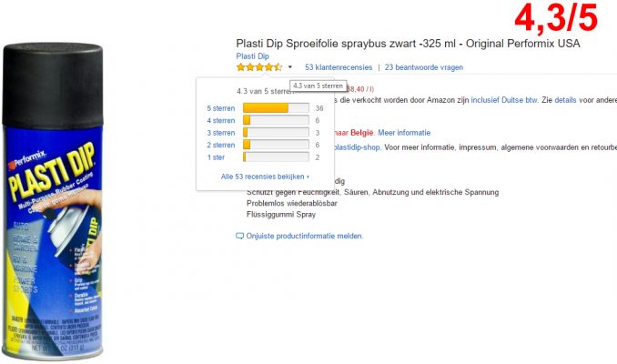Open Alle 53 recensies bekijken link

pos(265,177)
